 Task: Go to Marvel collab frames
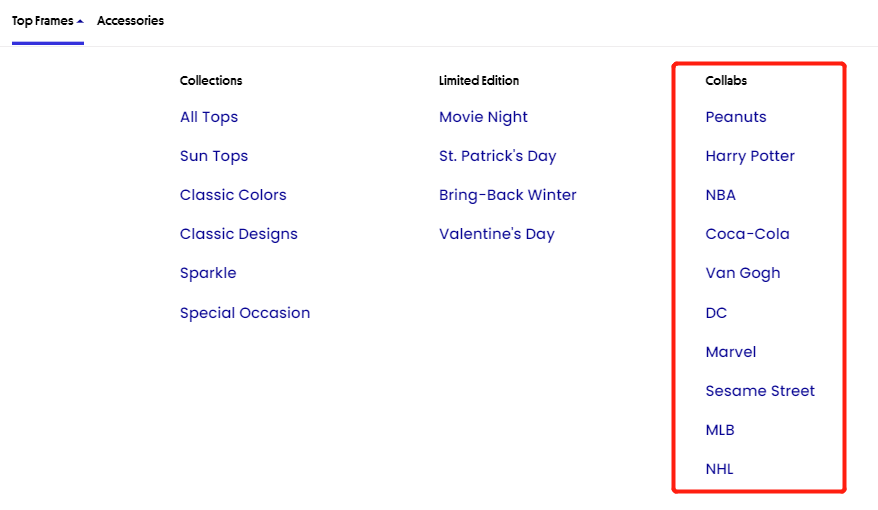pos(731,352)
